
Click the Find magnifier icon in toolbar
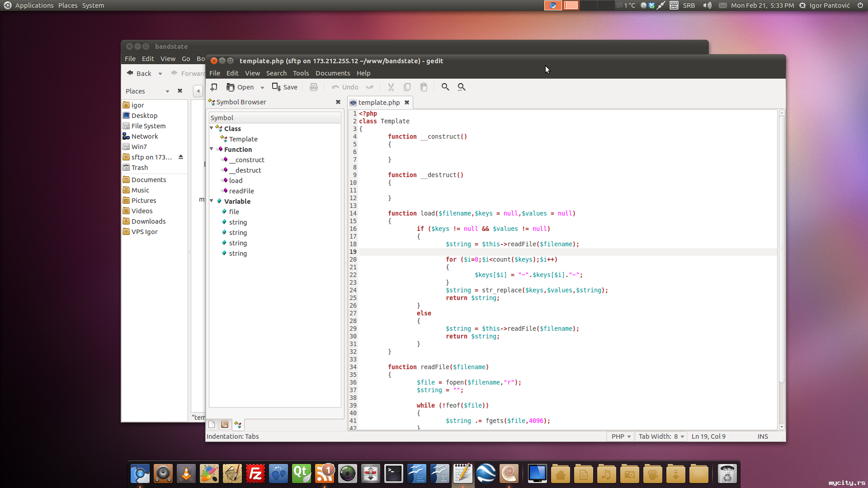click(x=445, y=87)
